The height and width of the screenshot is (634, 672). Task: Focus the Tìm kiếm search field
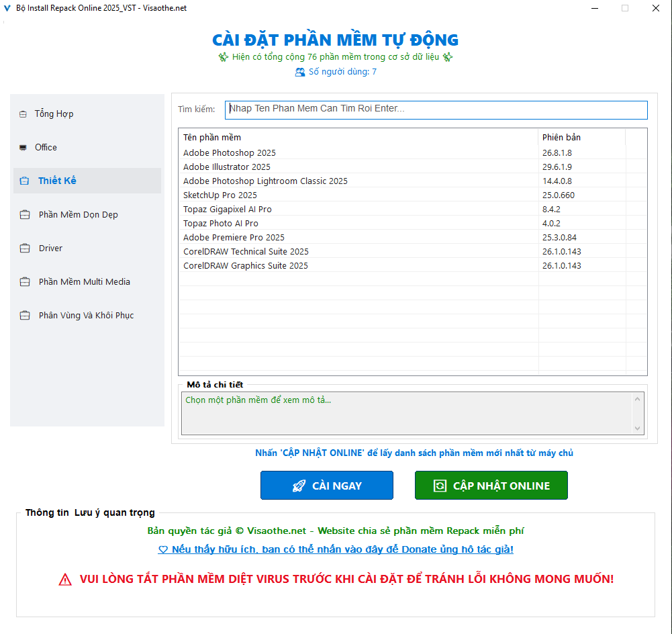click(436, 110)
